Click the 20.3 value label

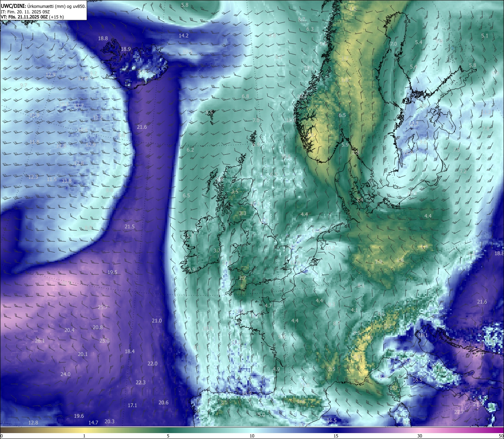pyautogui.click(x=109, y=422)
